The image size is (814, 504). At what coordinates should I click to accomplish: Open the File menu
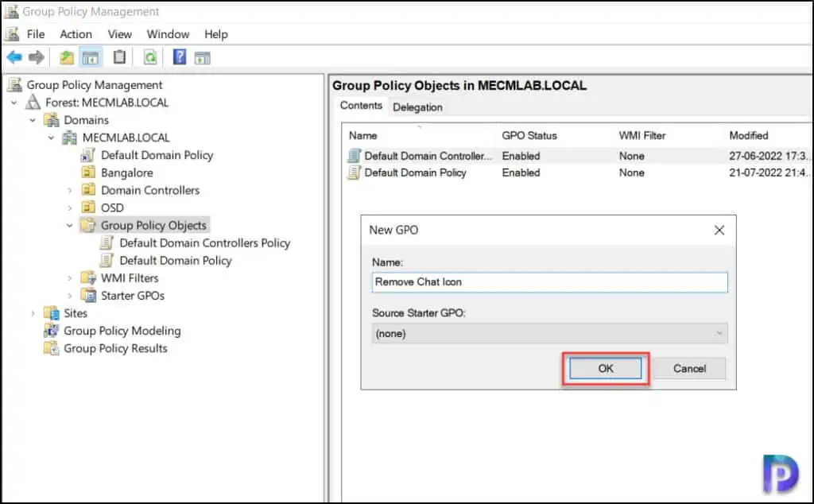click(x=35, y=34)
